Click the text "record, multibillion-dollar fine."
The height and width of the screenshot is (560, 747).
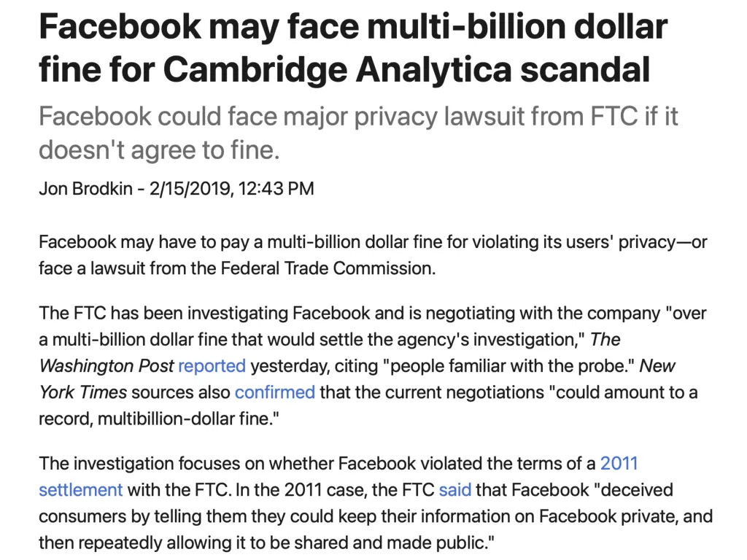(x=158, y=419)
